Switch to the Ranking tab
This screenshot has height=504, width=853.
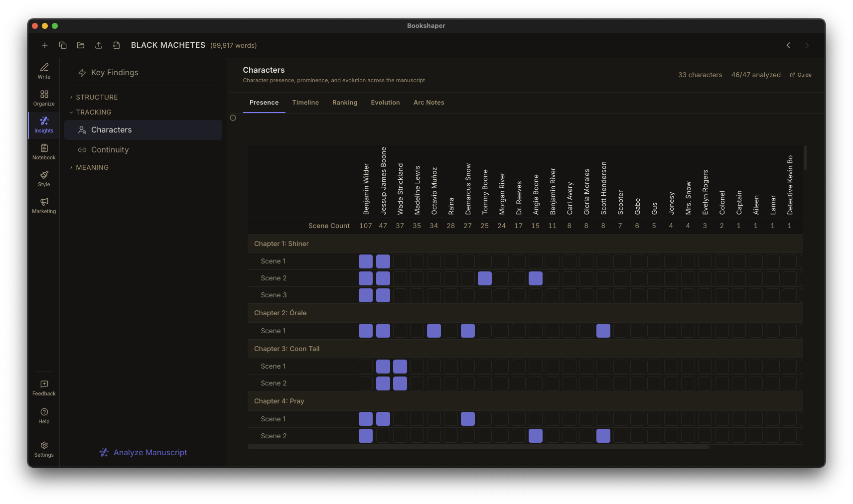coord(345,103)
